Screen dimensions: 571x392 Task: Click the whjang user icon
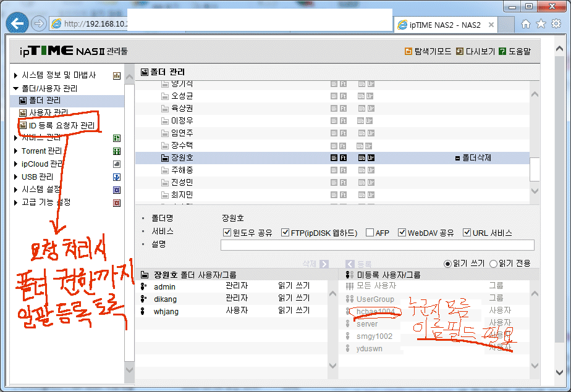point(143,311)
